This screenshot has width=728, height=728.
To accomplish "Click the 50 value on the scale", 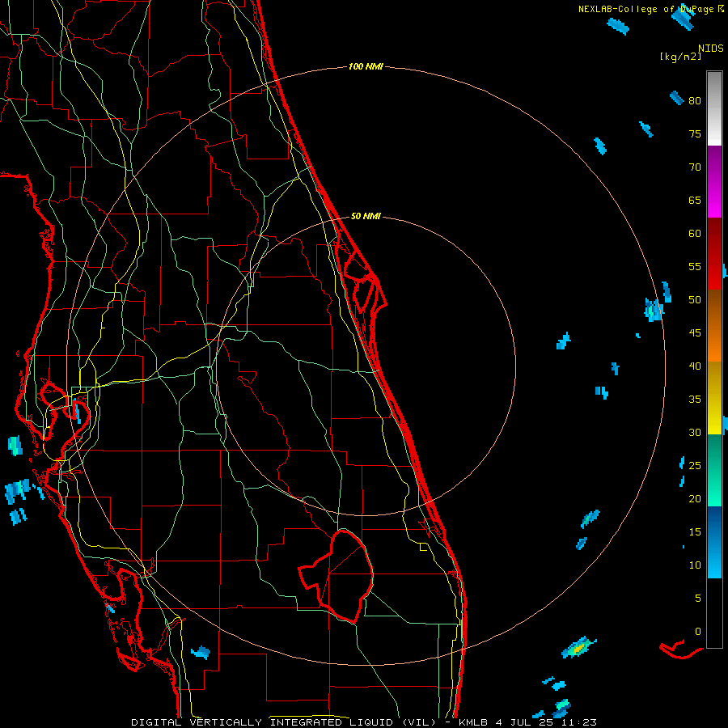I will tap(695, 300).
